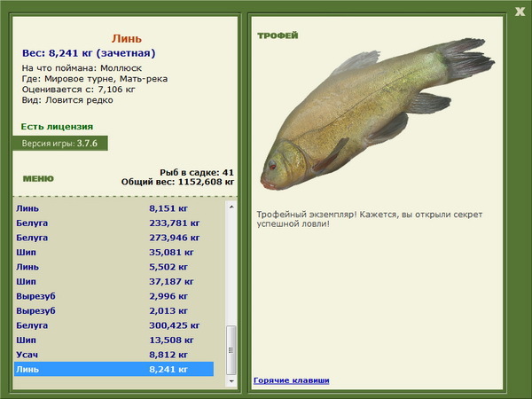Select the Белуга 300,425 кг row
532x399 pixels.
114,325
